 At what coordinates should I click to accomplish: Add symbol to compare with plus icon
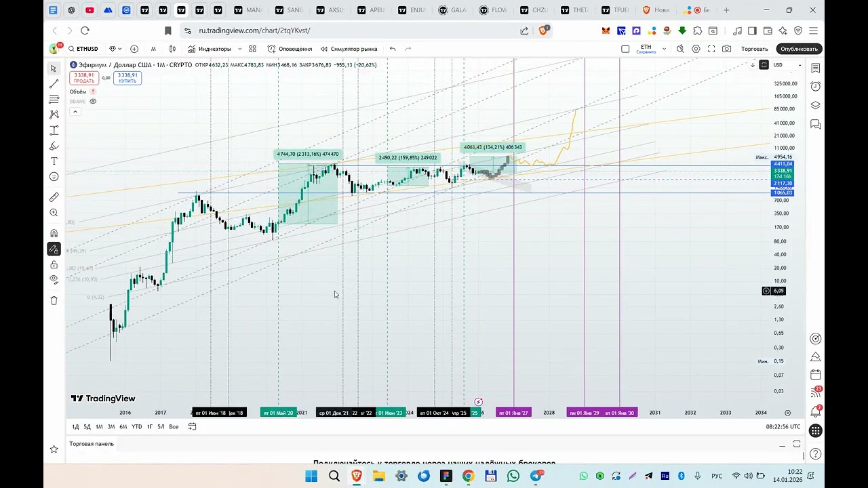(134, 49)
